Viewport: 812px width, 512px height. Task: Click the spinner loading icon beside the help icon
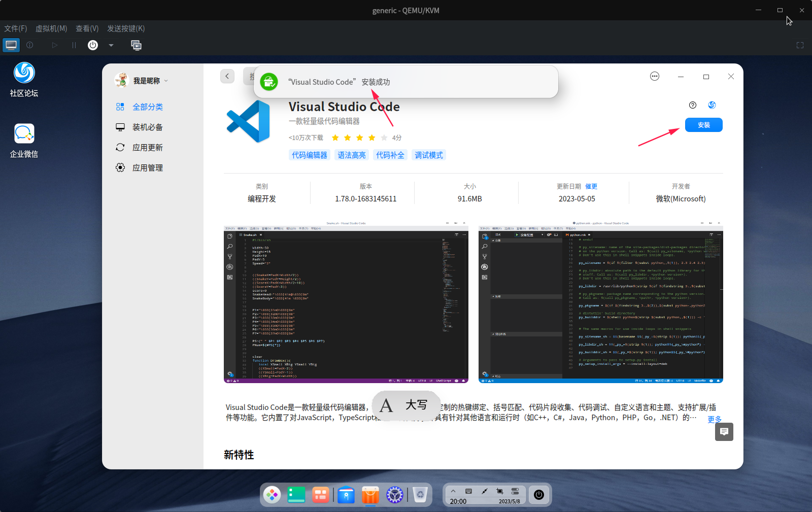point(712,105)
